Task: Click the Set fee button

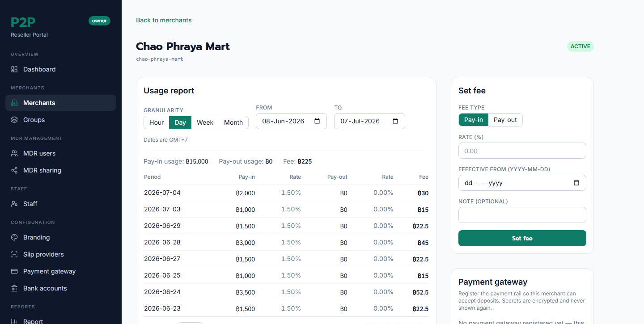Action: [522, 238]
